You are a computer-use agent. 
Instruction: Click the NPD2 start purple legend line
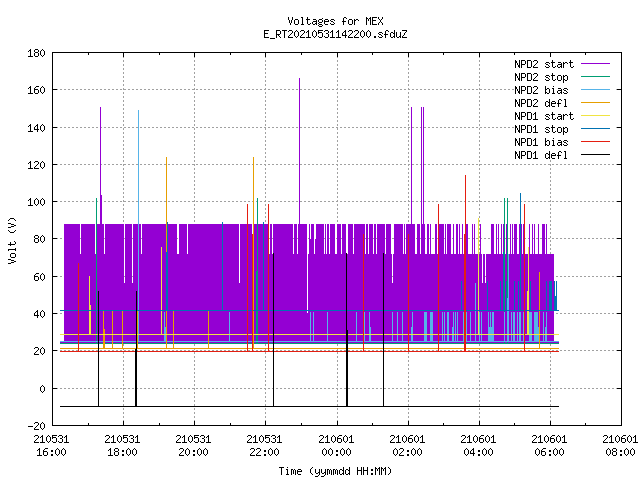click(x=595, y=64)
